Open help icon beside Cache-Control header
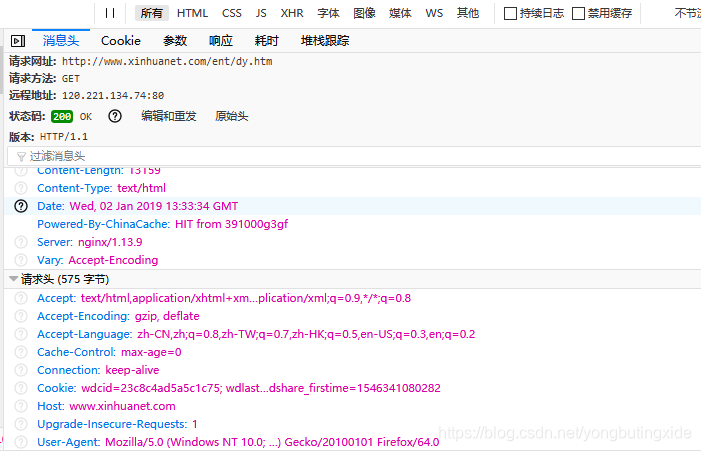The width and height of the screenshot is (701, 451). pos(21,352)
